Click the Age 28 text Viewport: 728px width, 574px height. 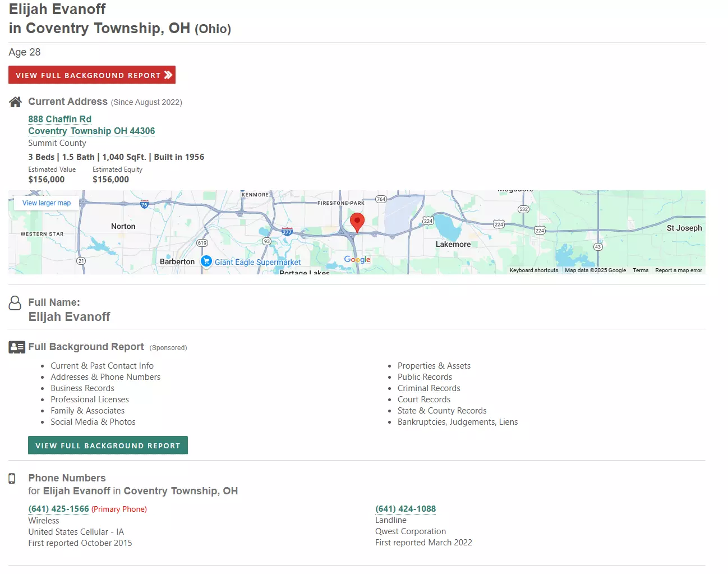(25, 52)
